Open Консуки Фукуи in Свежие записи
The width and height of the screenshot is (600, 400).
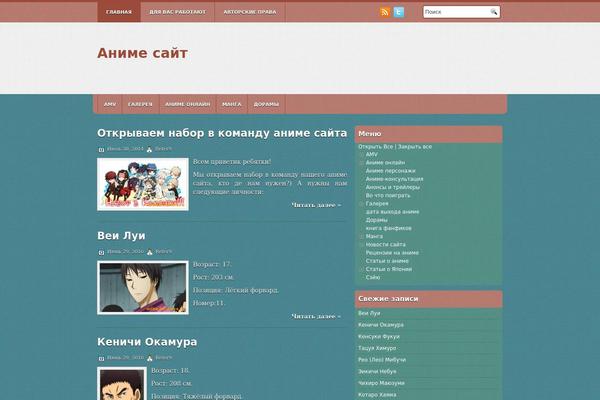coord(379,336)
